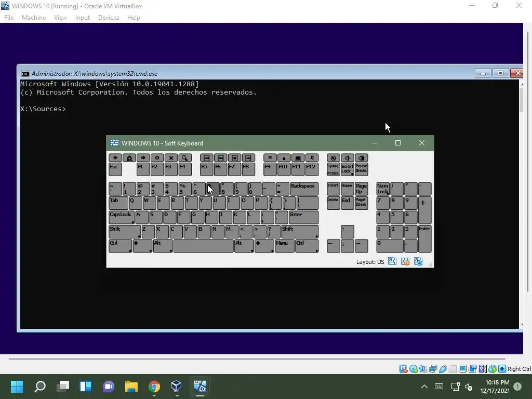Click the main Enter key next to quote key

coord(303,218)
